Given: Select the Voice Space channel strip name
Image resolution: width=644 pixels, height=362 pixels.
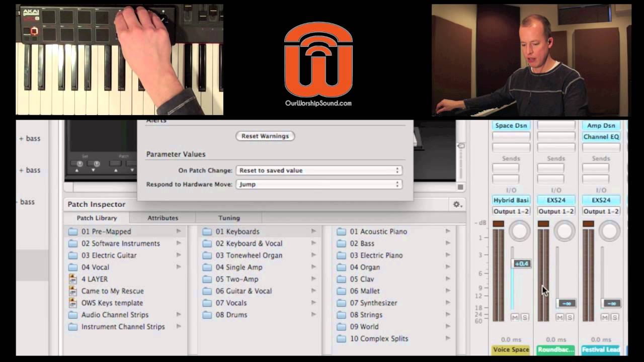Looking at the screenshot, I should [511, 349].
